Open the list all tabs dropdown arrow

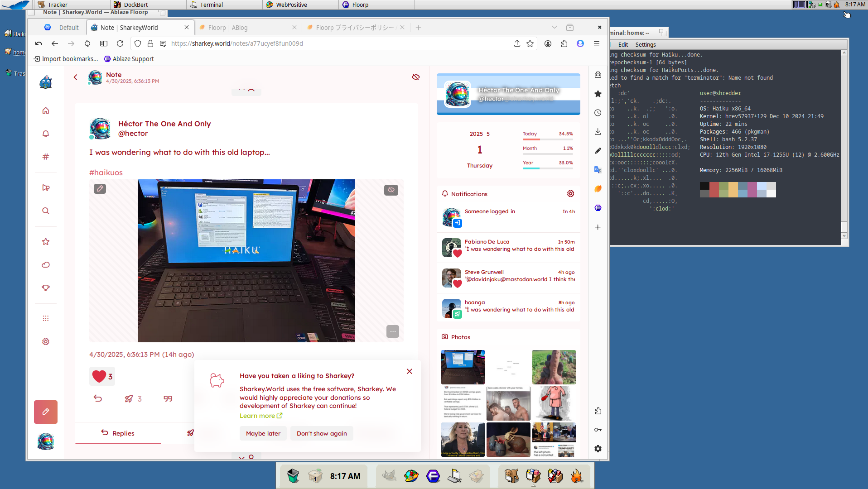point(554,28)
